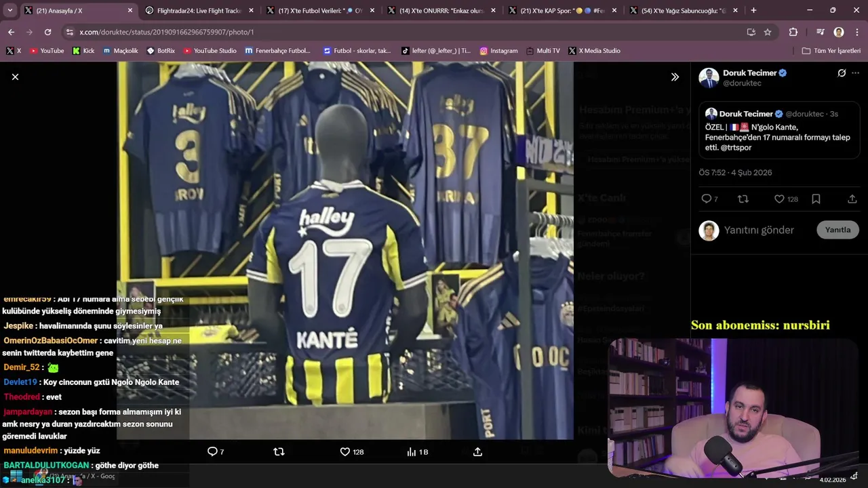
Task: Open the Chrome profile avatar
Action: (x=839, y=32)
